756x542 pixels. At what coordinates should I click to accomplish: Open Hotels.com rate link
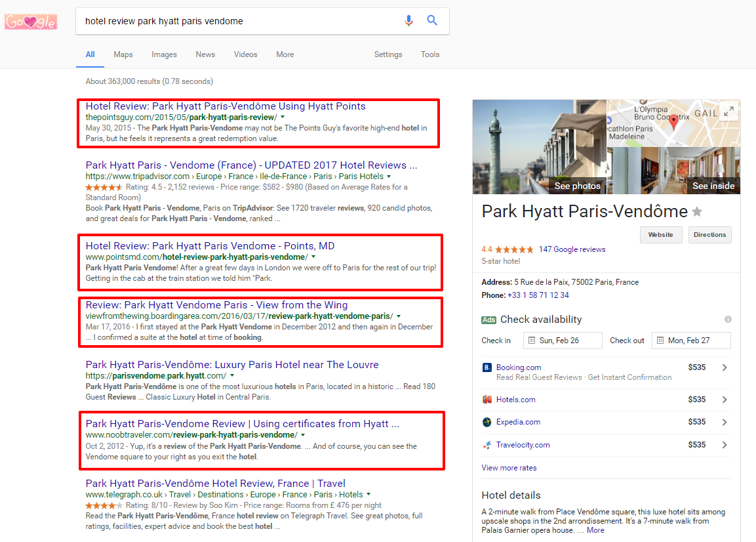(x=515, y=400)
